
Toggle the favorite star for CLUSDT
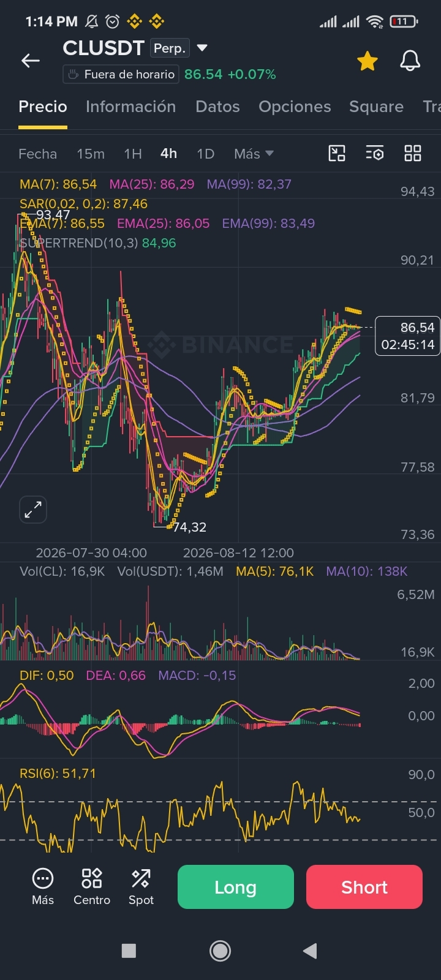pyautogui.click(x=367, y=61)
